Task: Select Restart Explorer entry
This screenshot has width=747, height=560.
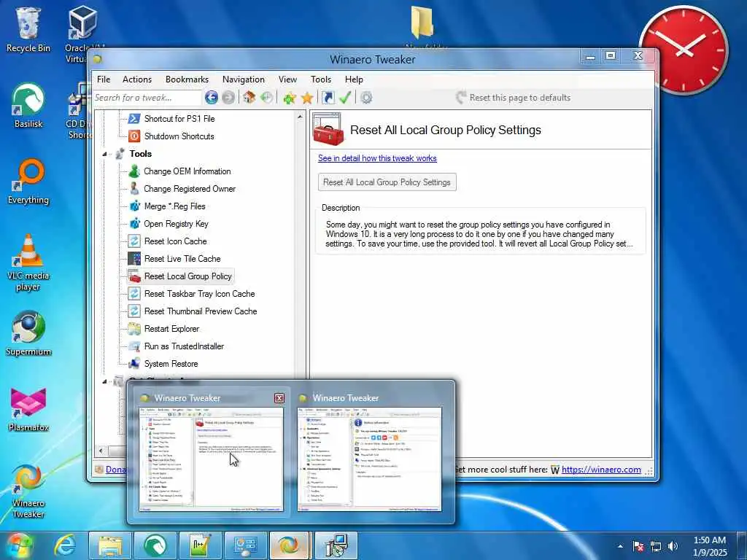Action: point(171,329)
